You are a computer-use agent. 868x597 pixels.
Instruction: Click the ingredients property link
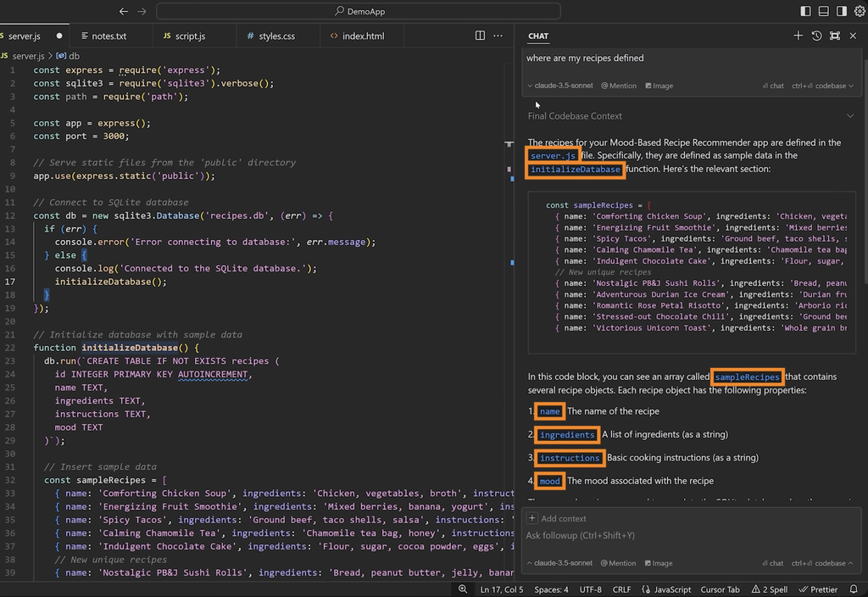click(x=567, y=435)
